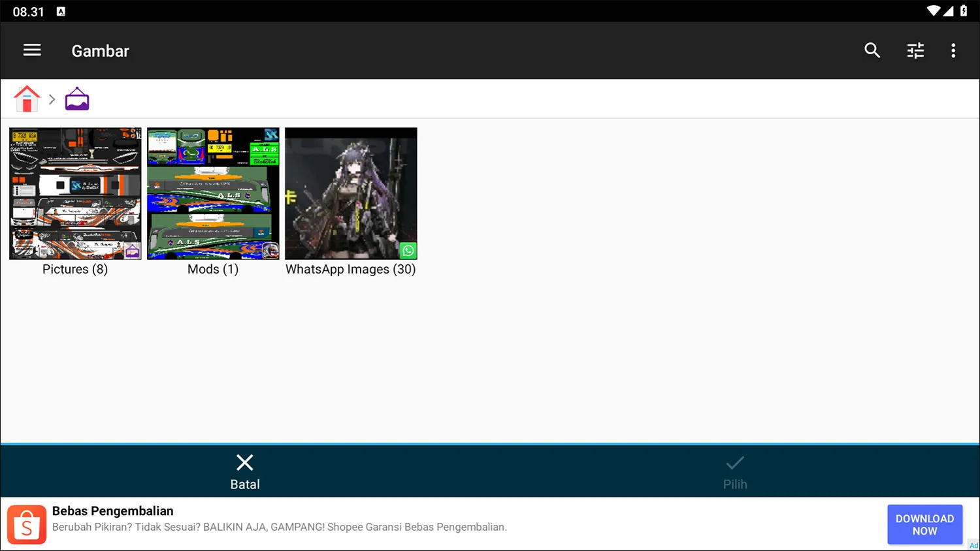Open the Bebas Pengembalian ad headline

[113, 511]
